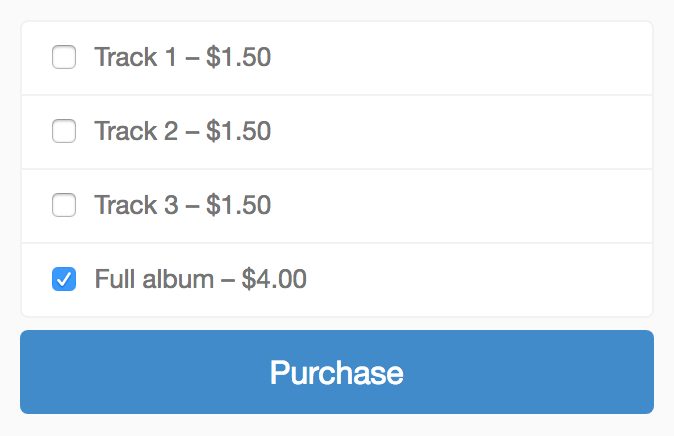Click empty space right of Track 1 row
Image resolution: width=674 pixels, height=436 pixels.
point(480,58)
